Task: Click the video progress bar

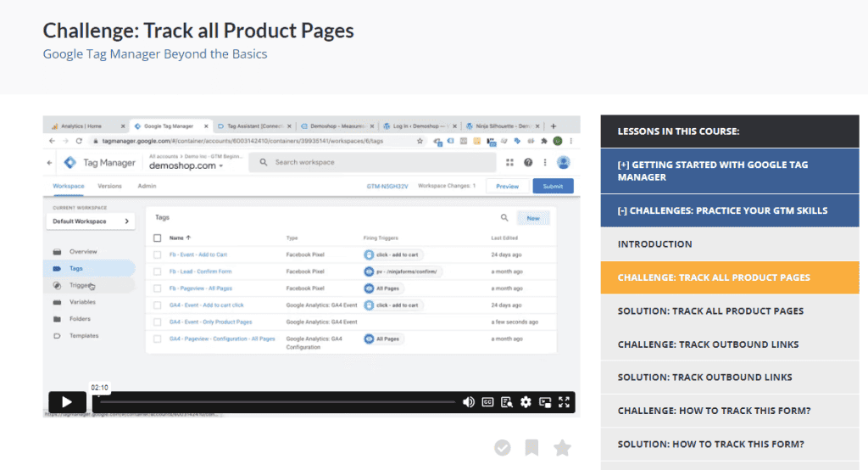Action: pyautogui.click(x=277, y=402)
